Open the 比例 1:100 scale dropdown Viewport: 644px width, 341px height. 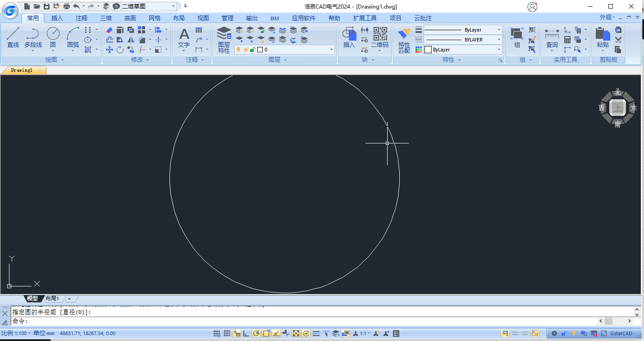(x=16, y=333)
